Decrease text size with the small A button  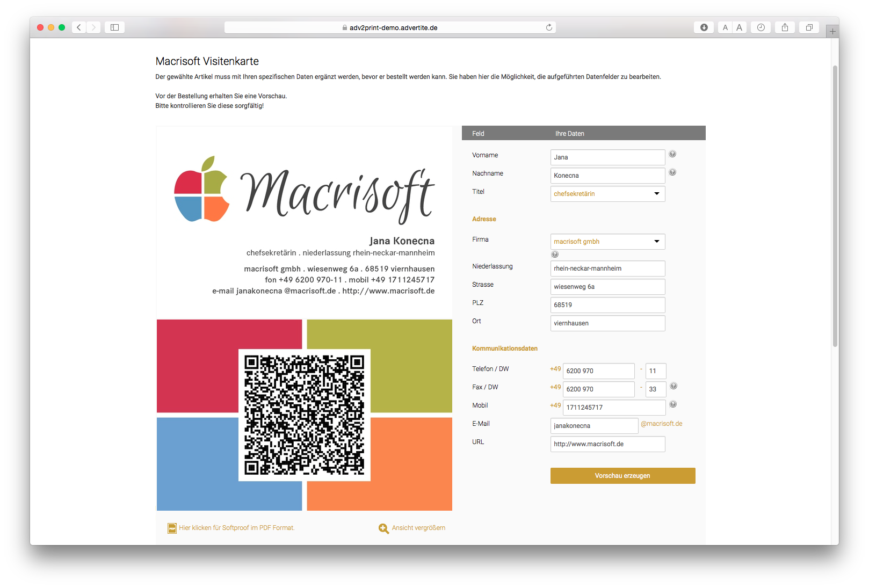coord(725,27)
